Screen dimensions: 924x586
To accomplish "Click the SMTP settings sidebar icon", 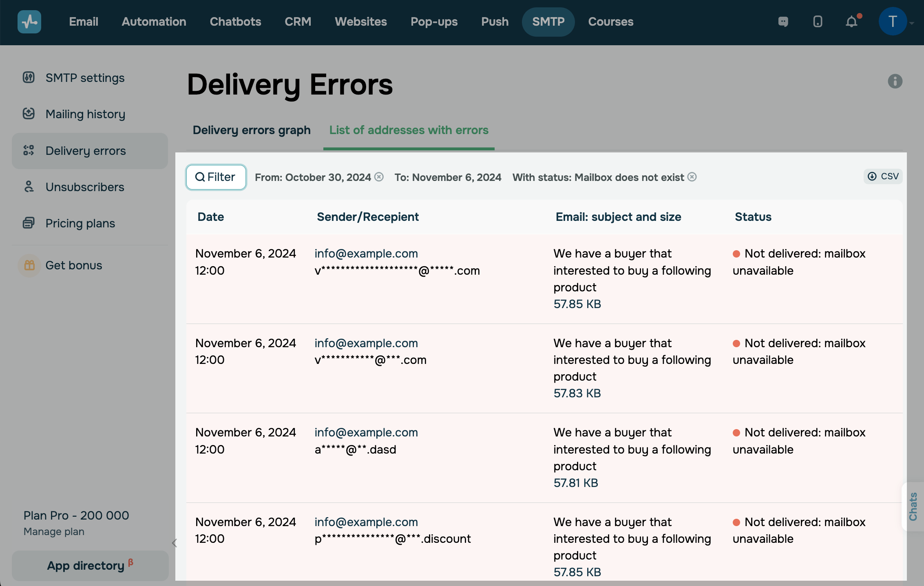I will click(x=29, y=77).
